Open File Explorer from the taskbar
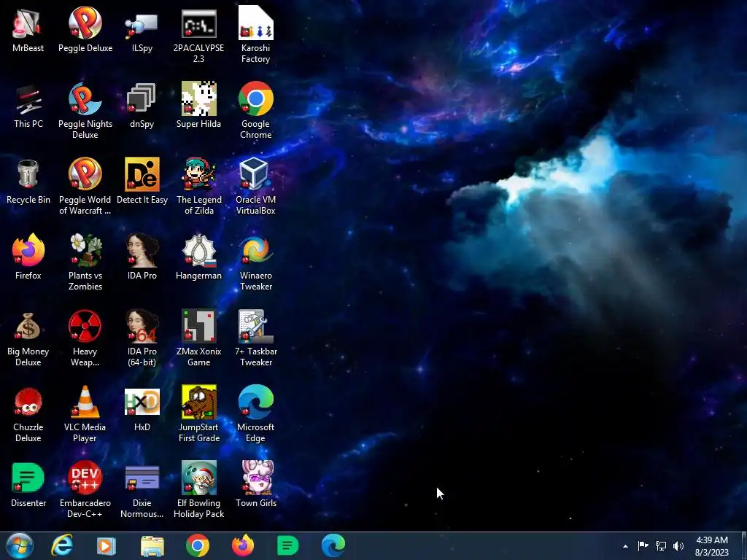747x560 pixels. (152, 545)
